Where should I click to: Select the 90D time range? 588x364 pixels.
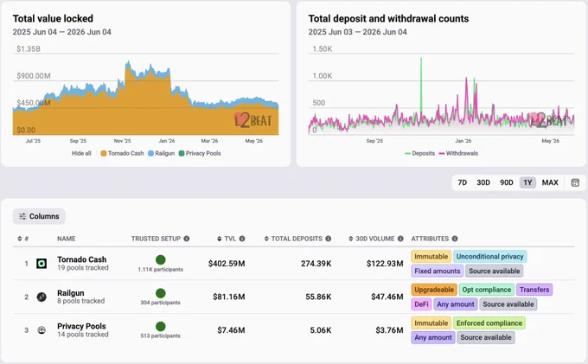tap(506, 182)
